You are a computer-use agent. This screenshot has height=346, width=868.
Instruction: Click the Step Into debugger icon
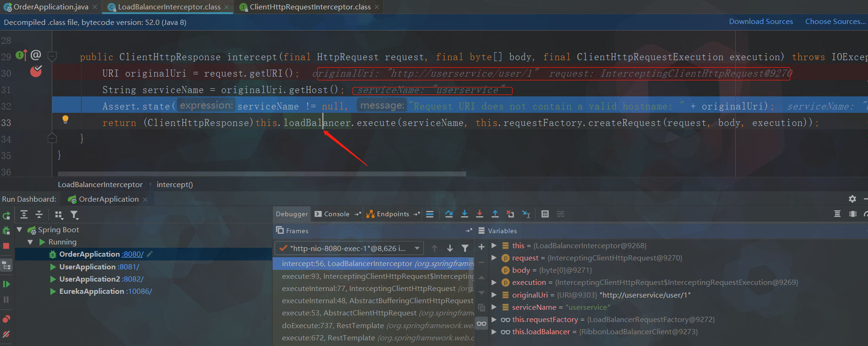pyautogui.click(x=465, y=214)
